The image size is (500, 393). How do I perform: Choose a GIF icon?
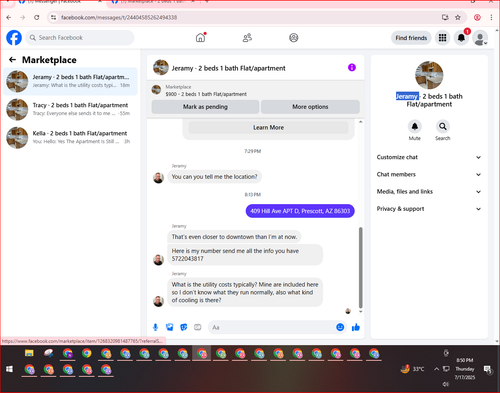pyautogui.click(x=198, y=327)
